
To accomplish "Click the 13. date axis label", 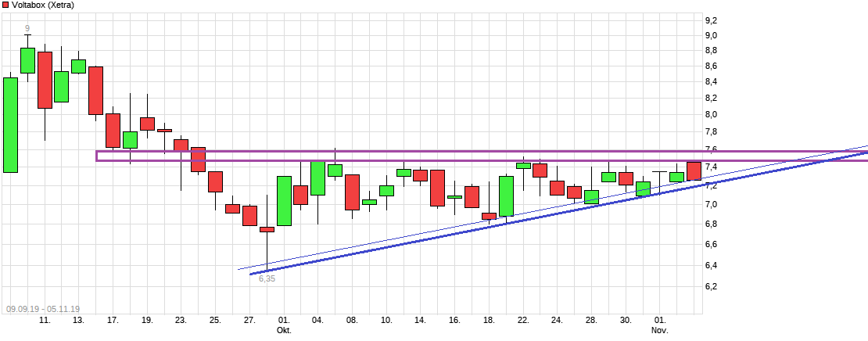I will pyautogui.click(x=79, y=320).
